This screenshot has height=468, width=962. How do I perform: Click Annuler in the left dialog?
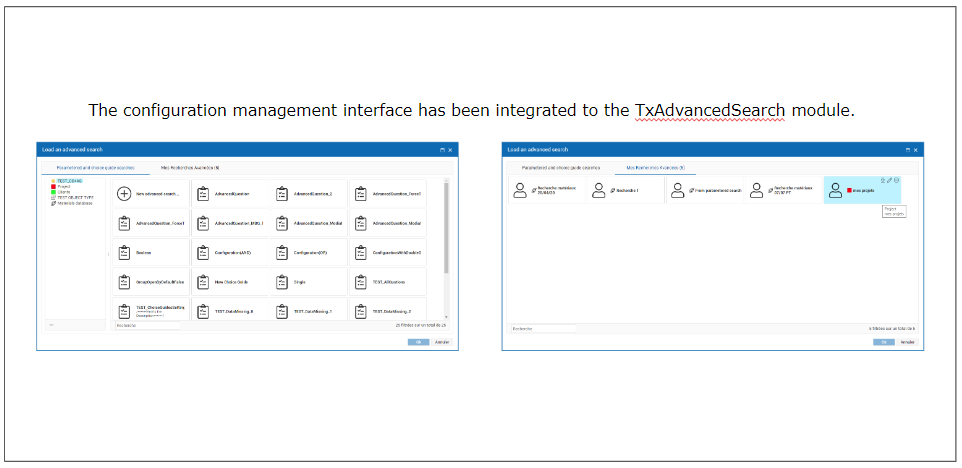coord(442,342)
